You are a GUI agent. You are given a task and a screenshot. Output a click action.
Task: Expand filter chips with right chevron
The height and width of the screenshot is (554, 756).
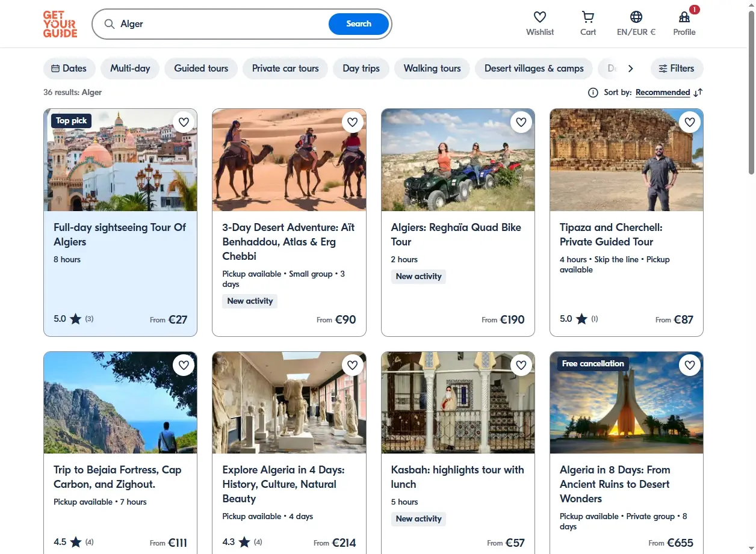coord(630,69)
